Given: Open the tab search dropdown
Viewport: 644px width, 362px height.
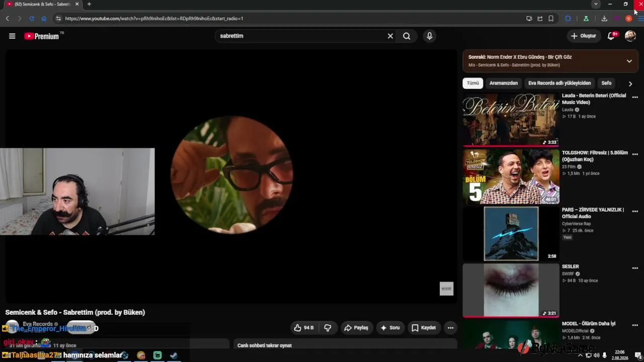Looking at the screenshot, I should tap(596, 4).
